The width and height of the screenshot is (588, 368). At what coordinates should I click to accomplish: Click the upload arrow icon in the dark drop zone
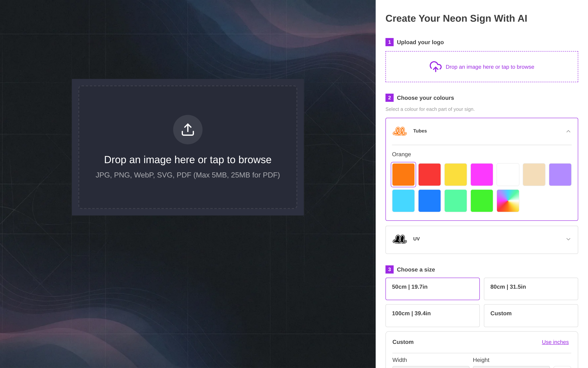[x=188, y=129]
